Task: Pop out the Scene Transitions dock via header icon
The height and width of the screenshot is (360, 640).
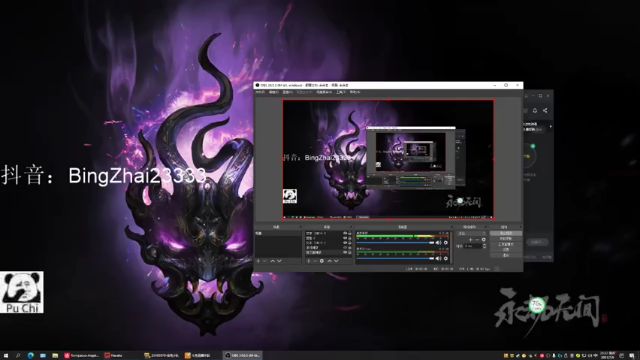Action: pos(485,227)
